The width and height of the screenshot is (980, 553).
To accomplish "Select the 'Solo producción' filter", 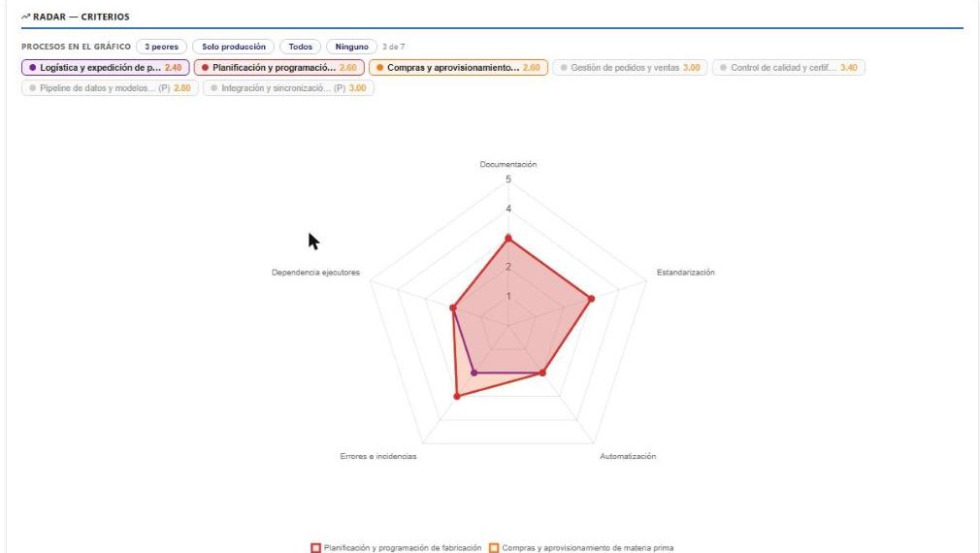I will (x=233, y=47).
